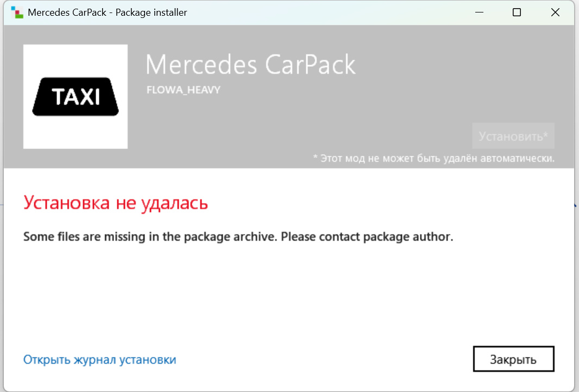Click the asterisk on the Установить button
The width and height of the screenshot is (579, 392).
(546, 134)
